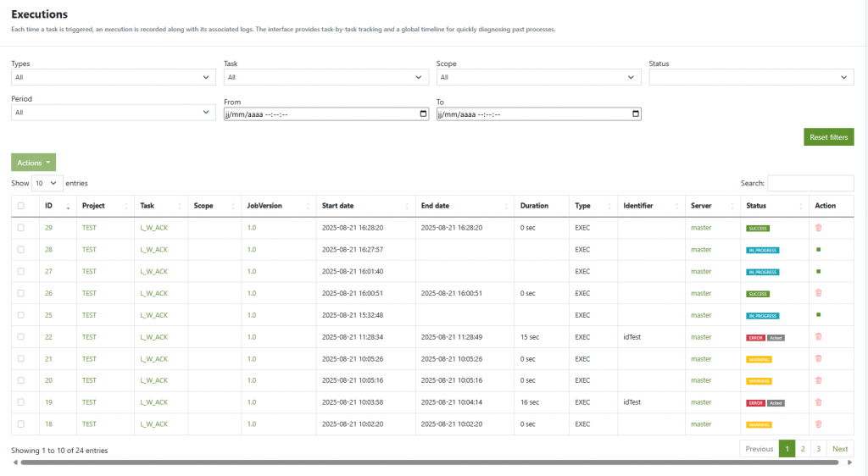Screen dimensions: 868x476
Task: Click trash icon for execution 26
Action: 818,293
